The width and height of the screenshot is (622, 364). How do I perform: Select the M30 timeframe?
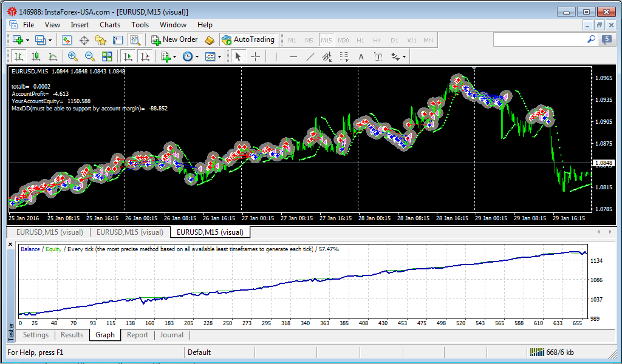(x=344, y=40)
